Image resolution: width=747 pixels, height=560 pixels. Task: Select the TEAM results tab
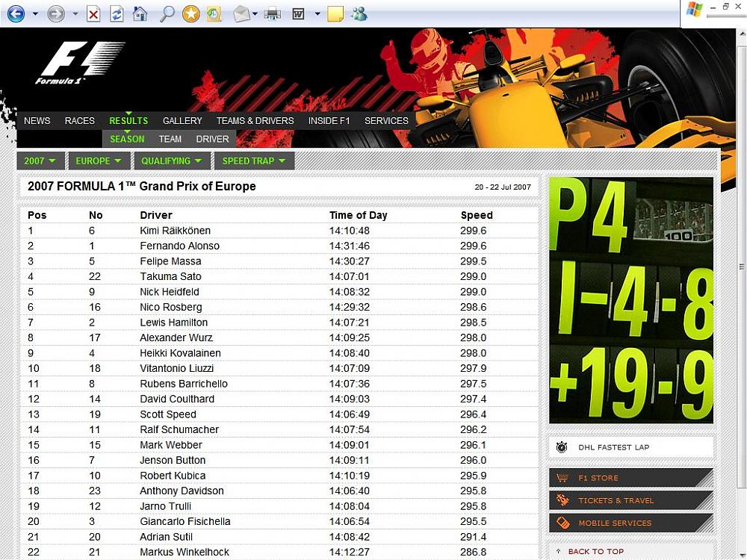coord(170,139)
